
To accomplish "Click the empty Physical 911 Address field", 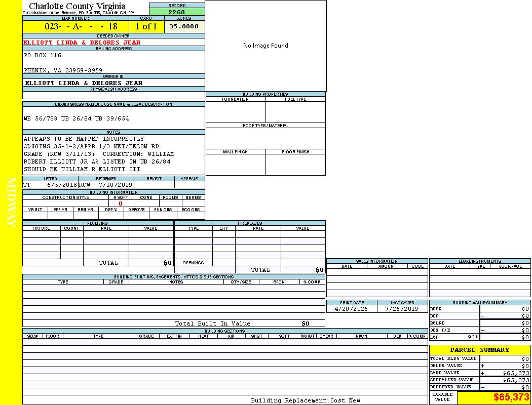I will pos(113,95).
